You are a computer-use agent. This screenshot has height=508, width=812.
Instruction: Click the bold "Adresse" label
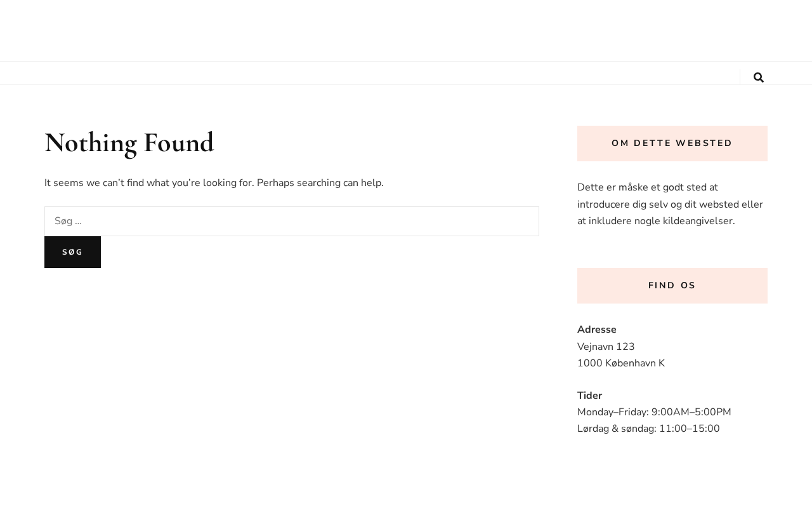coord(597,330)
